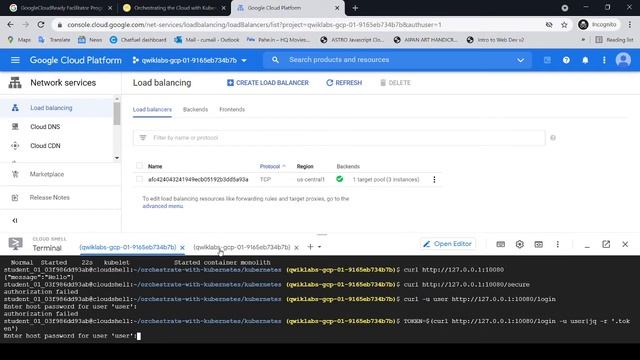This screenshot has width=640, height=360.
Task: Toggle the select-all checkbox in table header
Action: point(140,166)
